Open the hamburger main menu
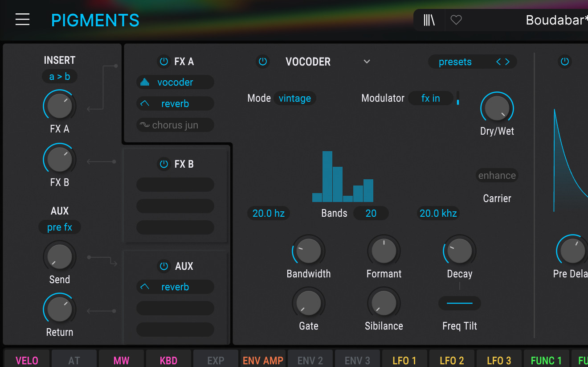This screenshot has width=588, height=367. tap(22, 20)
